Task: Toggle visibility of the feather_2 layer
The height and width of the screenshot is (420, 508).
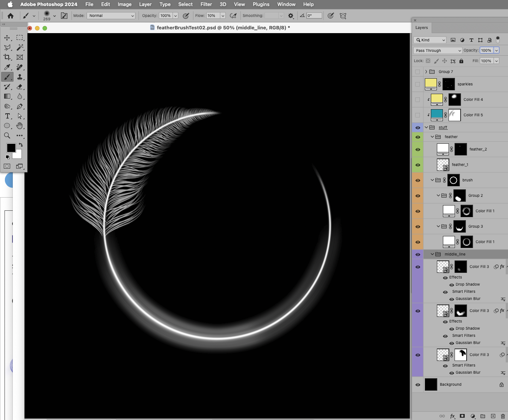Action: click(x=418, y=149)
